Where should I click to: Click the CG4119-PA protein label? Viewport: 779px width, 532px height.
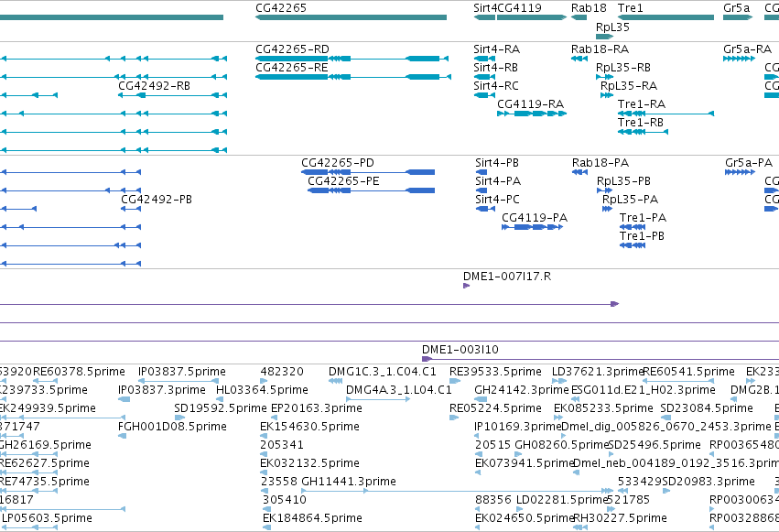click(x=535, y=218)
